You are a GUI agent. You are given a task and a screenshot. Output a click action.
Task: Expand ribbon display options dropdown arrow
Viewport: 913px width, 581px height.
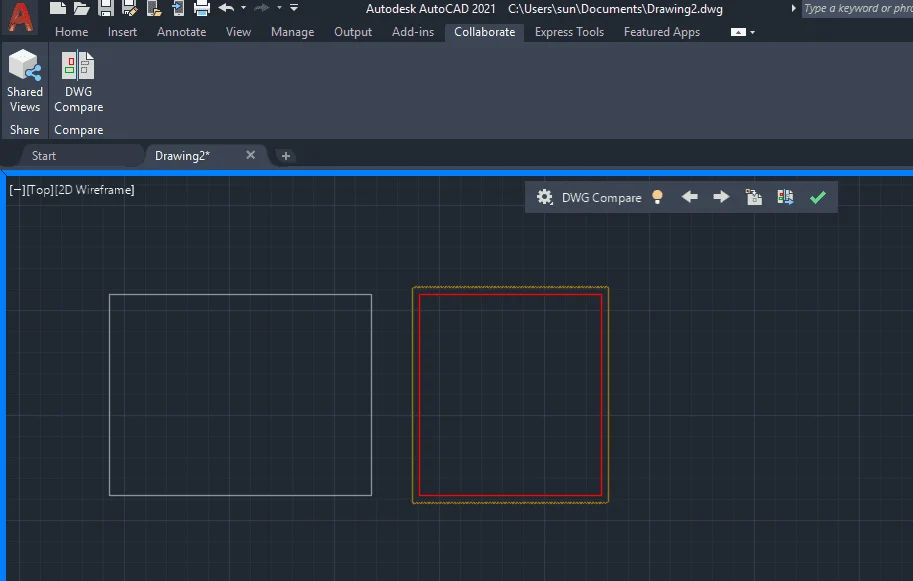(x=753, y=33)
